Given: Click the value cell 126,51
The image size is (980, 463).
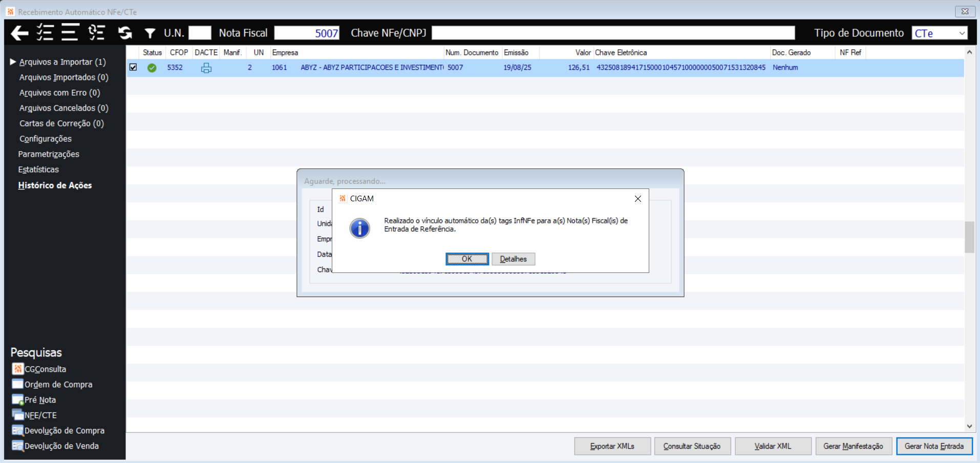Looking at the screenshot, I should (x=579, y=68).
